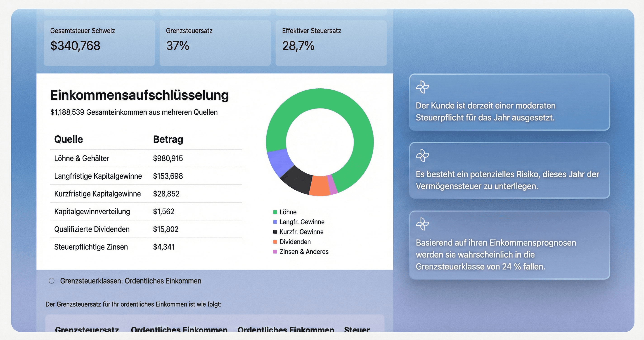Open the Gesamtsteuer Schweiz summary card
The width and height of the screenshot is (644, 340).
point(99,43)
